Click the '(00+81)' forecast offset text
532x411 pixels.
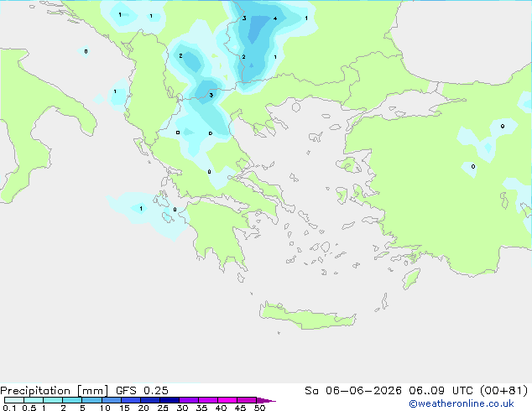[x=504, y=391]
